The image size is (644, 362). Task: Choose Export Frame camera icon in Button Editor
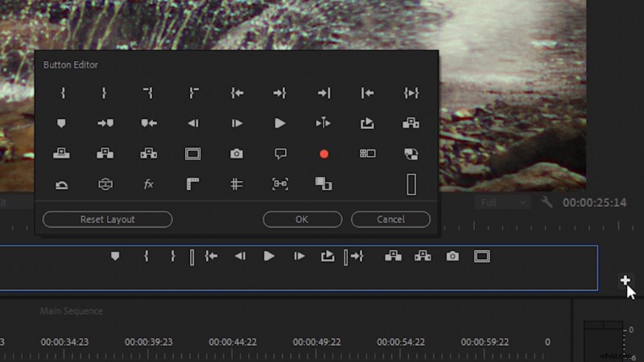[x=236, y=154]
